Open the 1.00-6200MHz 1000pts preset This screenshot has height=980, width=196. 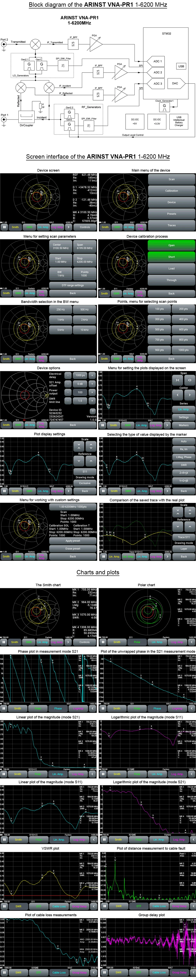pyautogui.click(x=73, y=507)
